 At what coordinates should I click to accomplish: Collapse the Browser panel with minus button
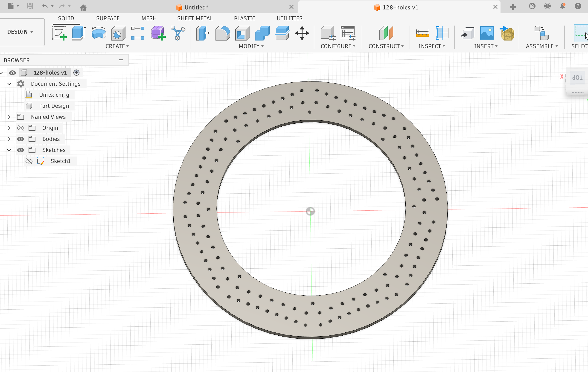point(121,60)
